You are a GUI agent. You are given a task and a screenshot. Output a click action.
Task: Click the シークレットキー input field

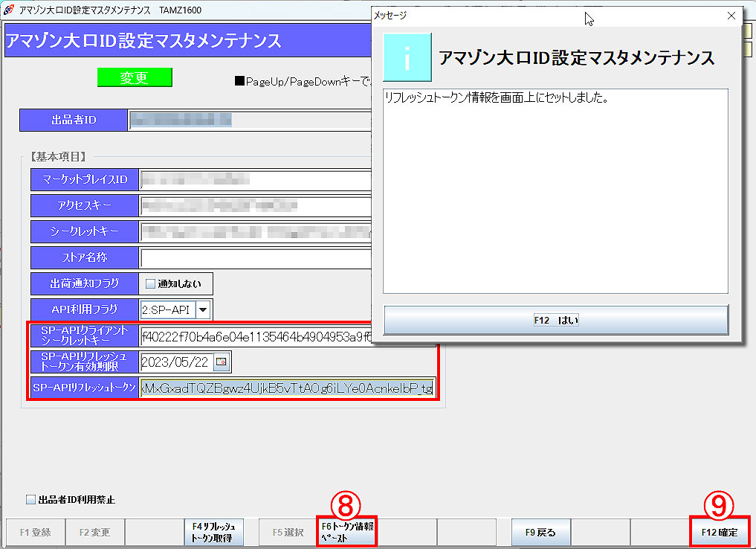pyautogui.click(x=256, y=232)
